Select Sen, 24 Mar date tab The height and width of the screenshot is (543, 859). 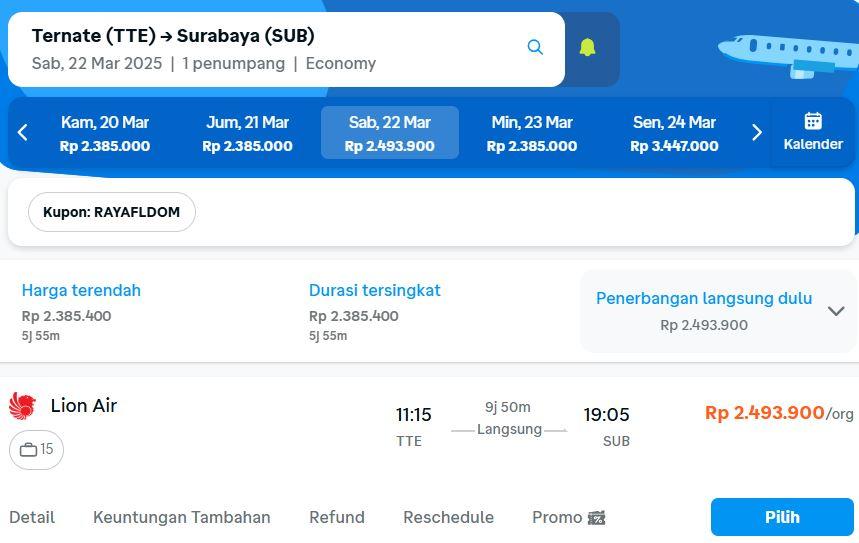point(674,133)
